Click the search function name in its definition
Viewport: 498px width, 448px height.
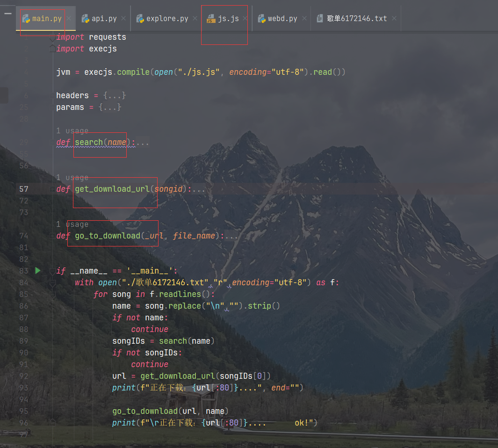coord(89,142)
